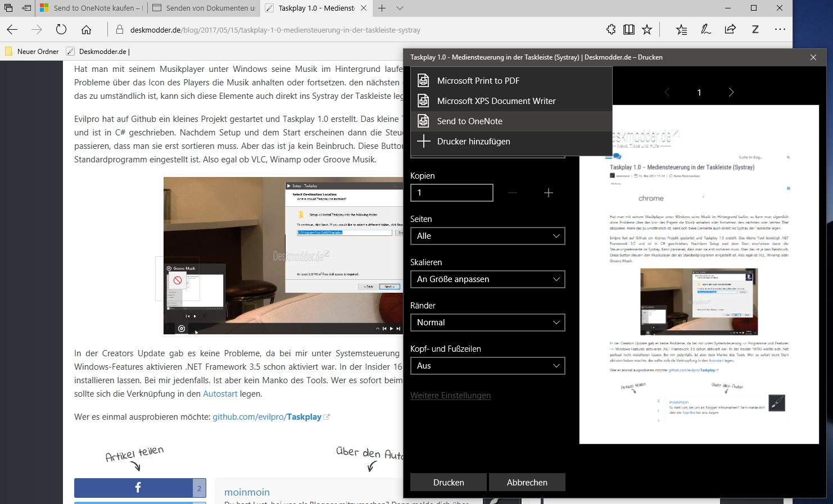Reload the page with the refresh icon

[61, 30]
